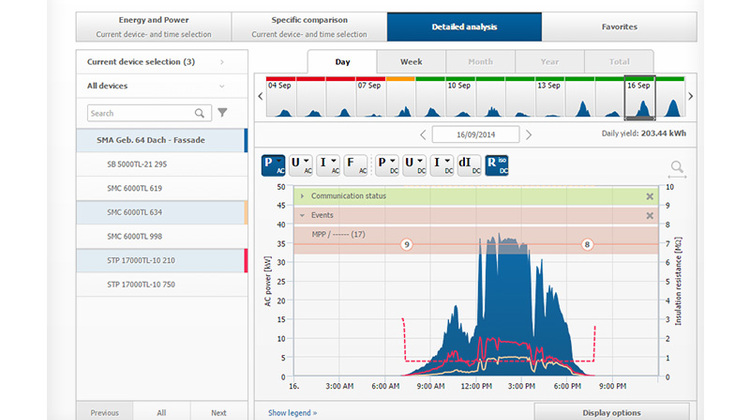The image size is (750, 420).
Task: Click the MPP / ------ (17) event label
Action: click(338, 234)
